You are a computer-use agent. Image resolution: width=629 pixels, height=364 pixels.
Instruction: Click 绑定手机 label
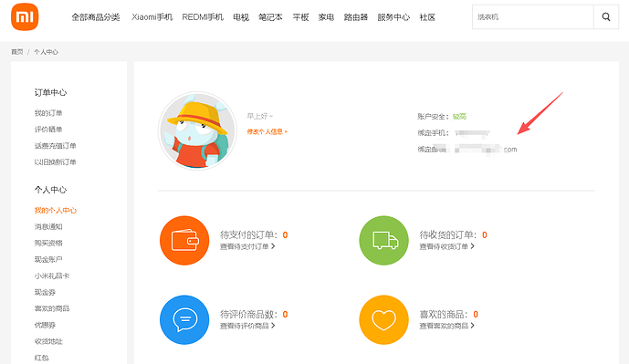click(x=434, y=133)
